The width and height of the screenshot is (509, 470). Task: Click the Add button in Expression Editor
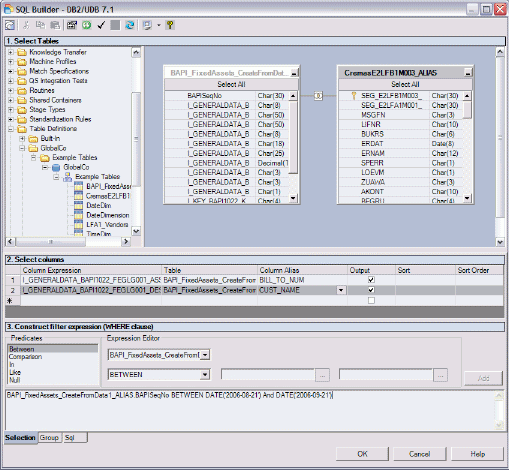[x=483, y=378]
